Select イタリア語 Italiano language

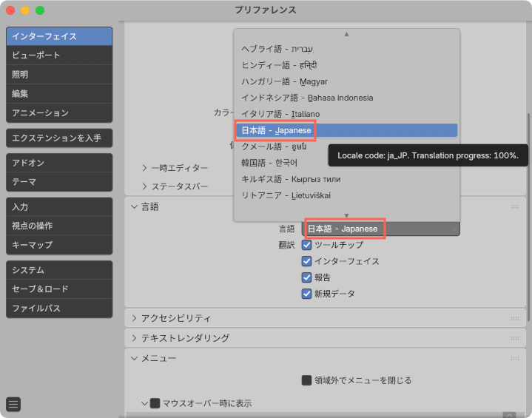click(x=346, y=114)
